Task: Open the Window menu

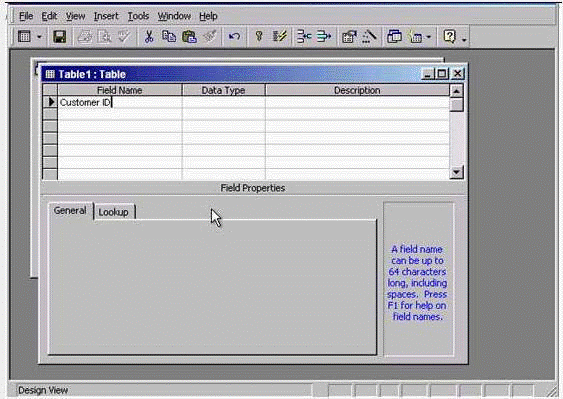Action: [174, 16]
